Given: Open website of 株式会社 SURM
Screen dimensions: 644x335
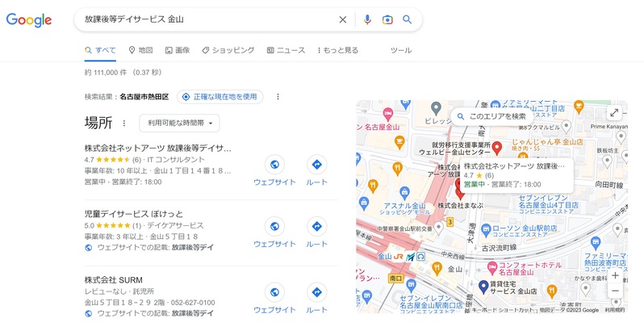Looking at the screenshot, I should point(274,299).
